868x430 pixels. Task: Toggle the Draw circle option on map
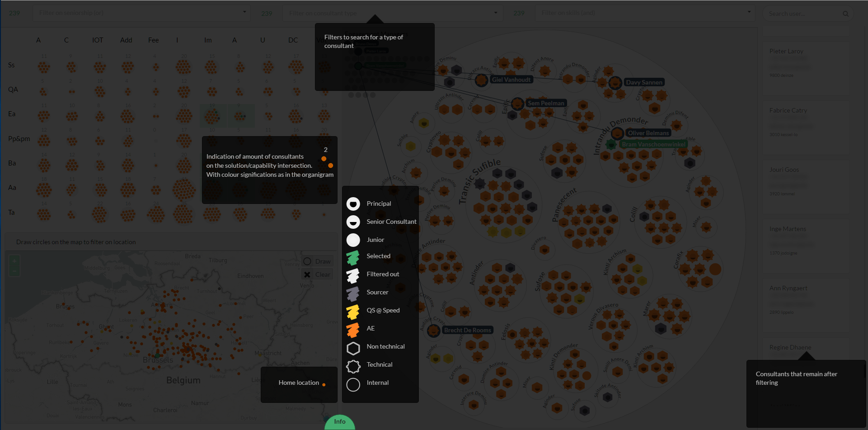(x=307, y=261)
